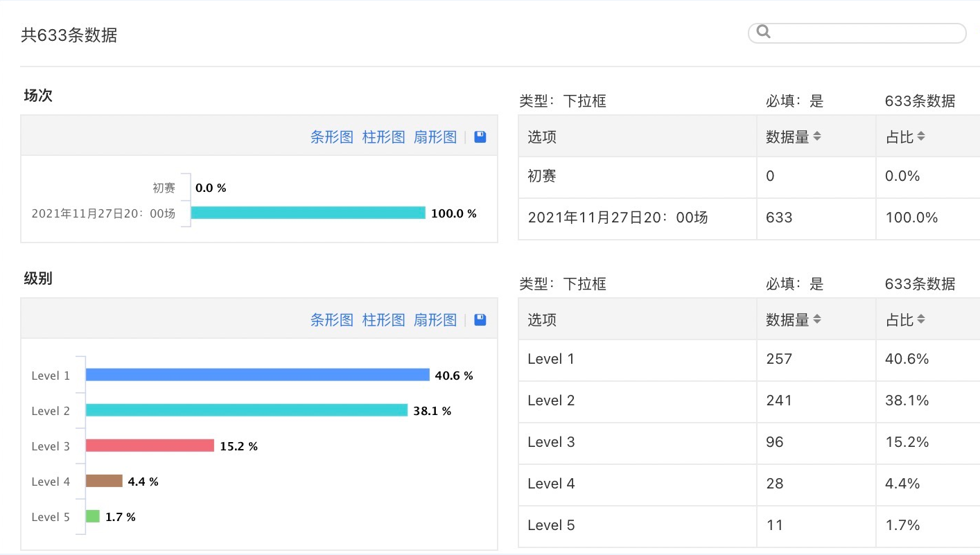The width and height of the screenshot is (980, 555).
Task: Click the teal Level 2 bar
Action: (x=247, y=410)
